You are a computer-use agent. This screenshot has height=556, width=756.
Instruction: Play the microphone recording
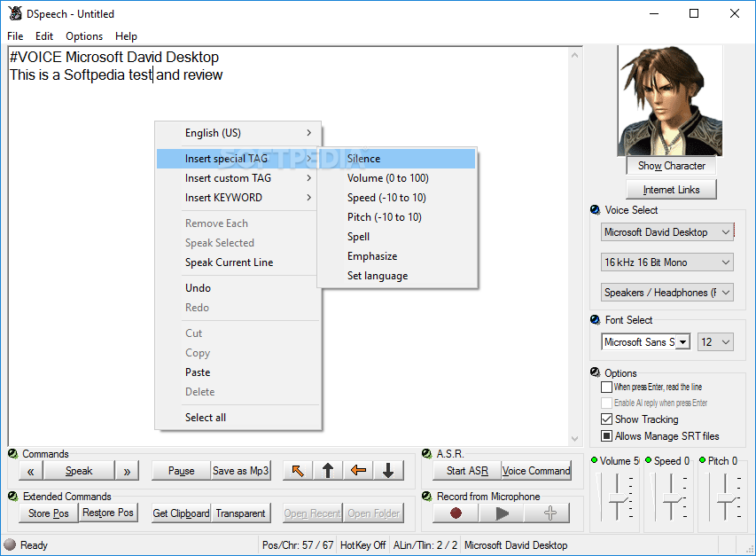click(502, 513)
